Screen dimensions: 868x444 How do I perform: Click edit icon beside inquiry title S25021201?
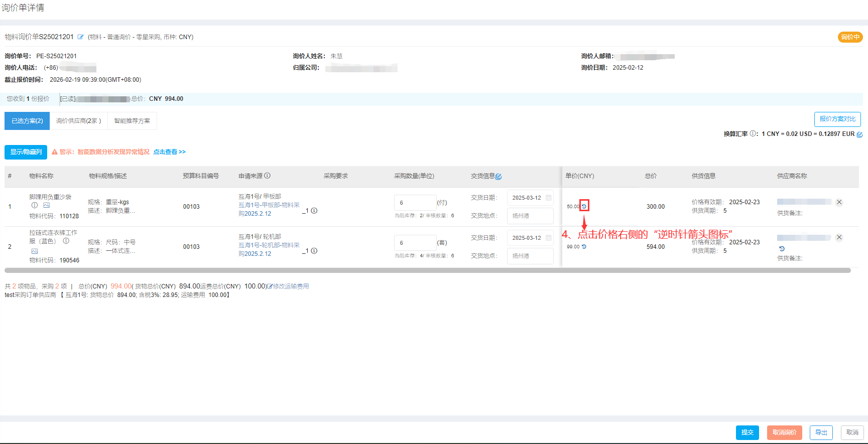tap(80, 37)
